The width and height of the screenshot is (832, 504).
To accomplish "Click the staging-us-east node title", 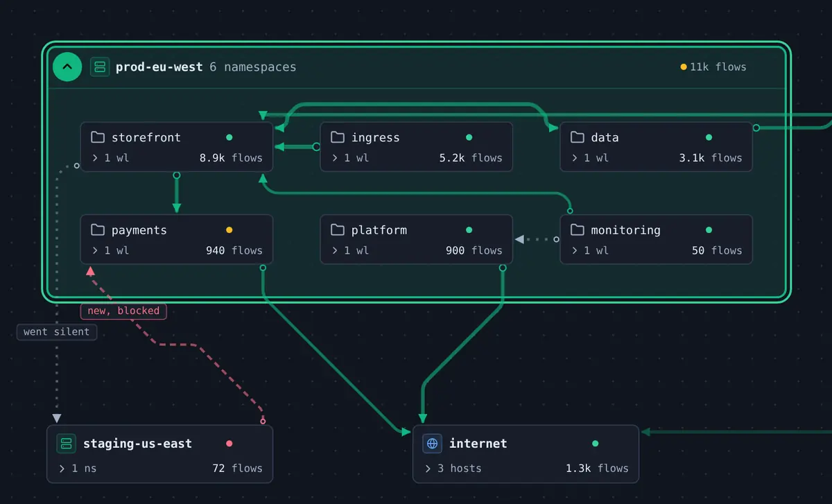I will point(138,444).
